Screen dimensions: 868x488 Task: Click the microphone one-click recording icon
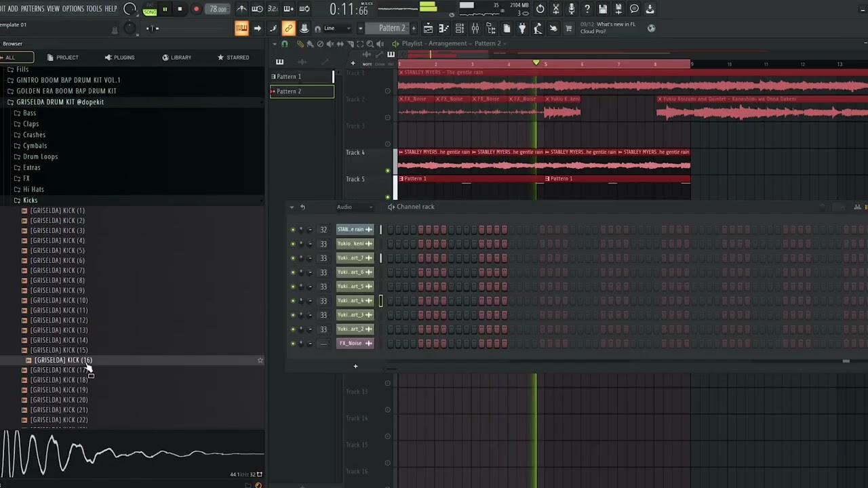tap(572, 9)
